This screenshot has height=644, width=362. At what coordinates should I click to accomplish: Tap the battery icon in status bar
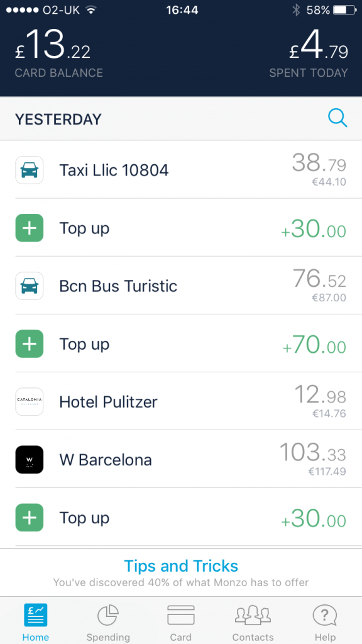click(x=344, y=10)
